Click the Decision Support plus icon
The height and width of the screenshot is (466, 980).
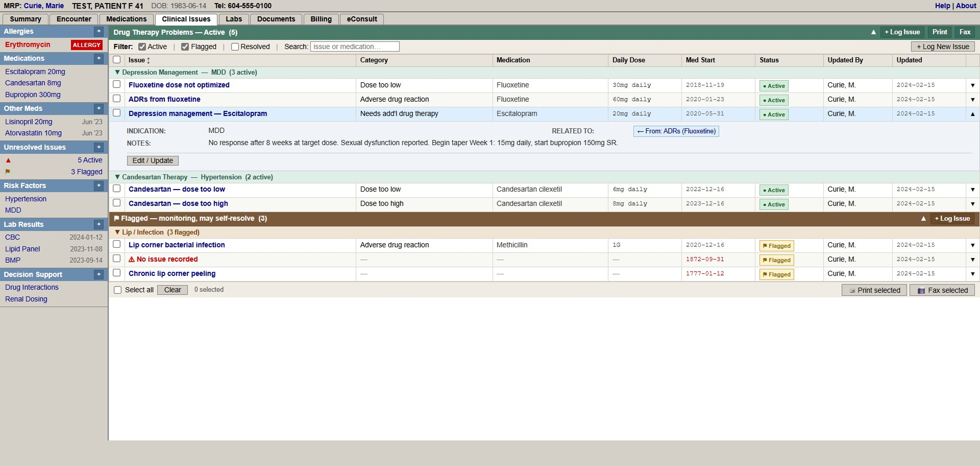[99, 275]
